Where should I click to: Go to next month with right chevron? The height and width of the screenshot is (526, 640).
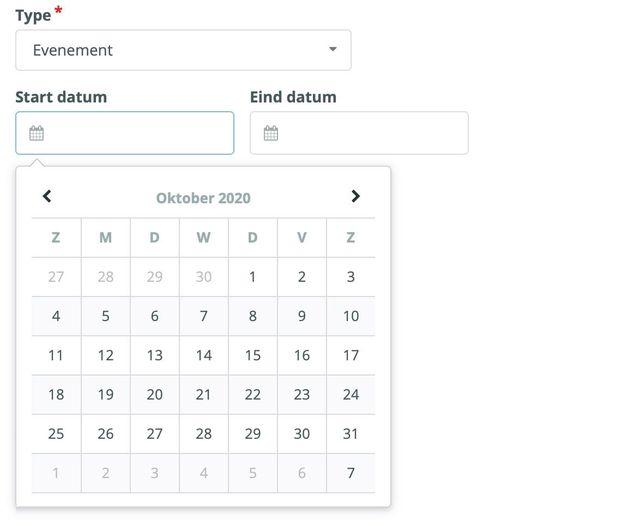coord(356,196)
